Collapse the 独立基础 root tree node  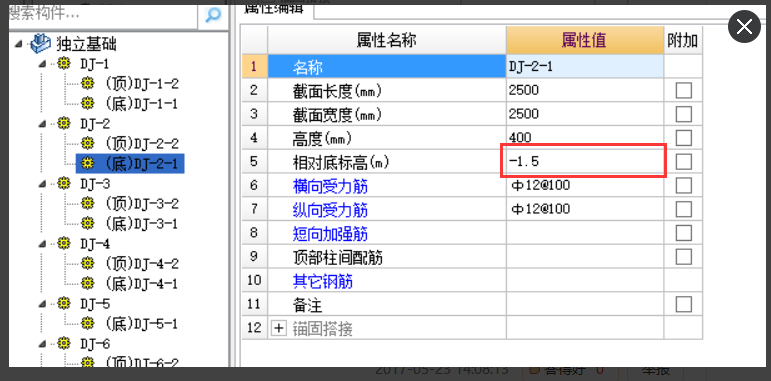point(19,44)
